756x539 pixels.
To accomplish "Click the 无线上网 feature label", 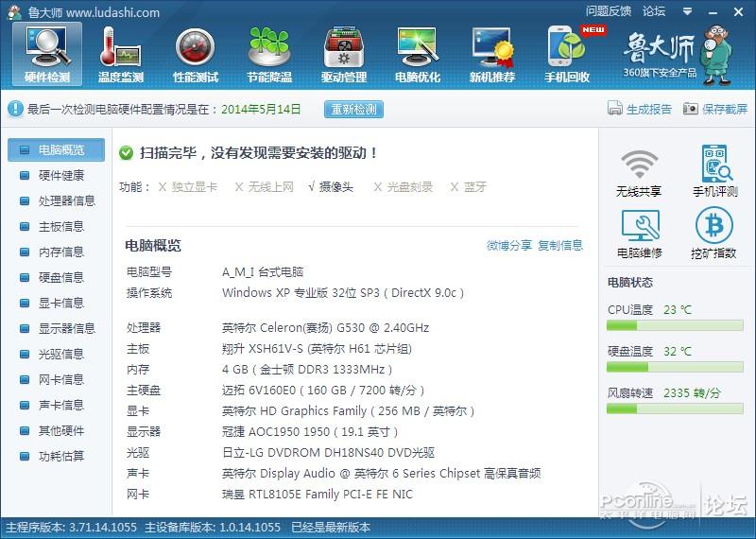I will click(270, 186).
